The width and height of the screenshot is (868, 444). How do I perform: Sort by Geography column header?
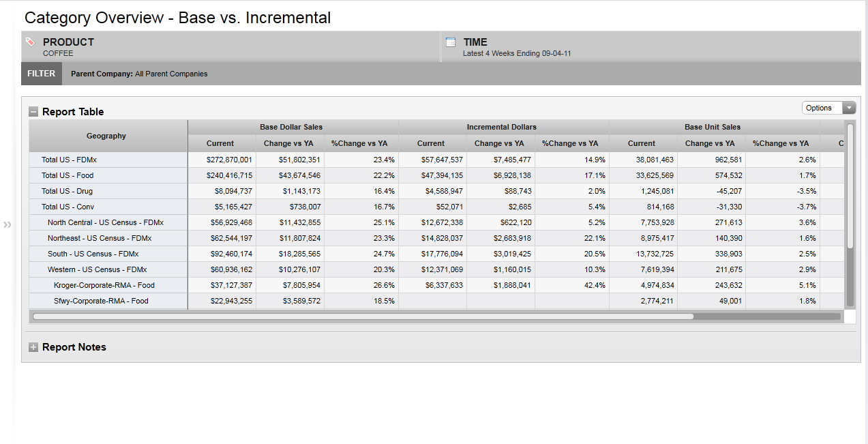[x=106, y=136]
